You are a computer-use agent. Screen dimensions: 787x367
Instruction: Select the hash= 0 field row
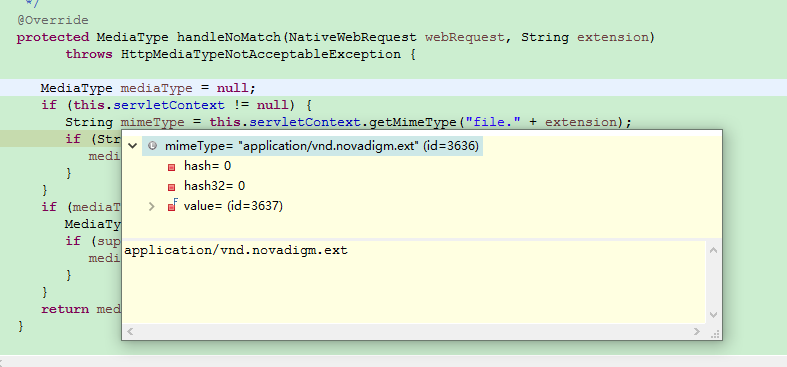(x=207, y=166)
